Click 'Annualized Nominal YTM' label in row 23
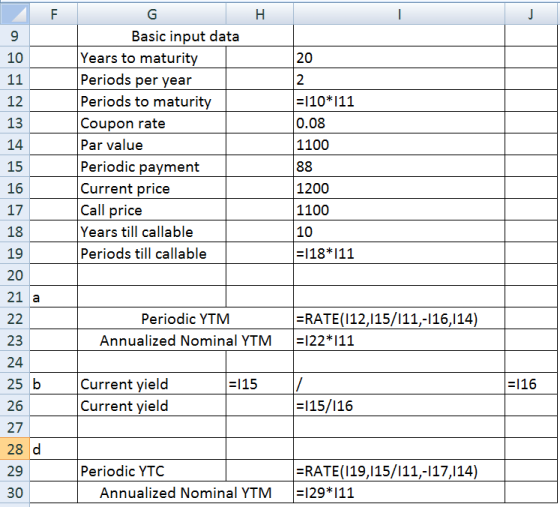 point(185,340)
